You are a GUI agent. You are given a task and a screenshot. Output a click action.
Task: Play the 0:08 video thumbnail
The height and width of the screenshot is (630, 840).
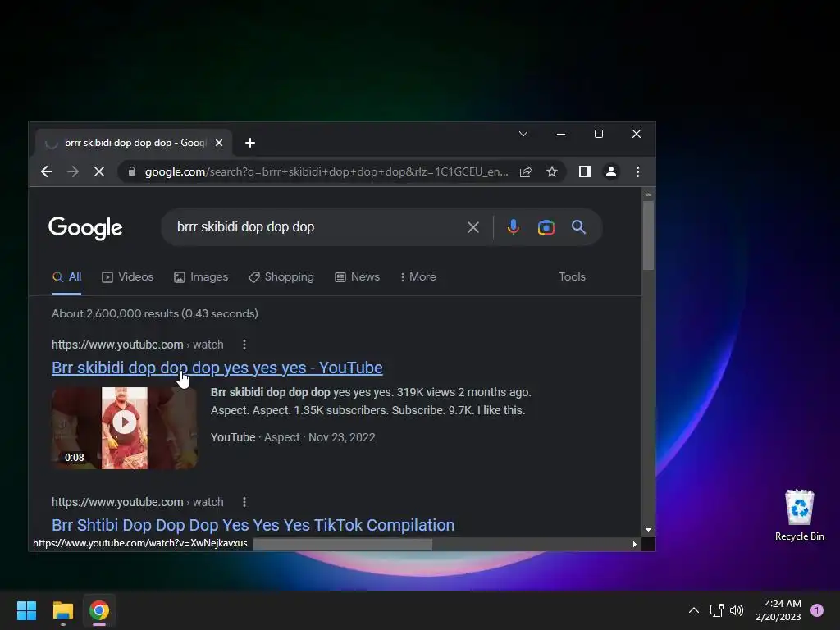pyautogui.click(x=125, y=427)
